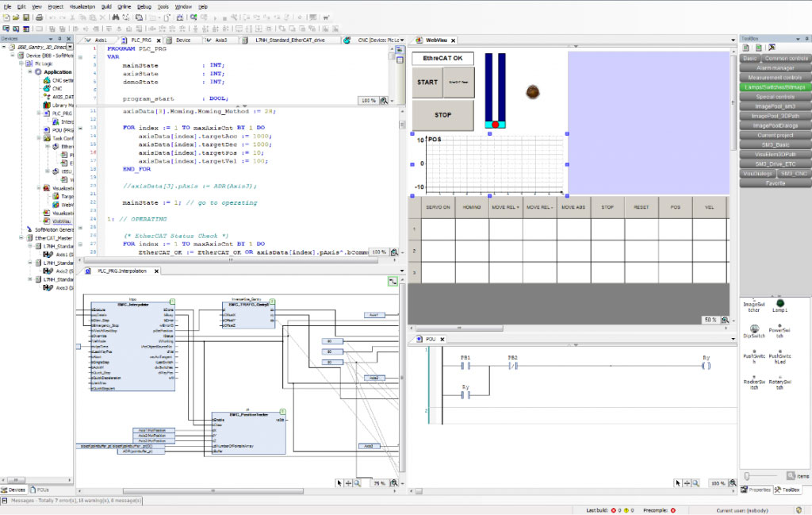Click the SERVO ON table column header

coord(438,207)
